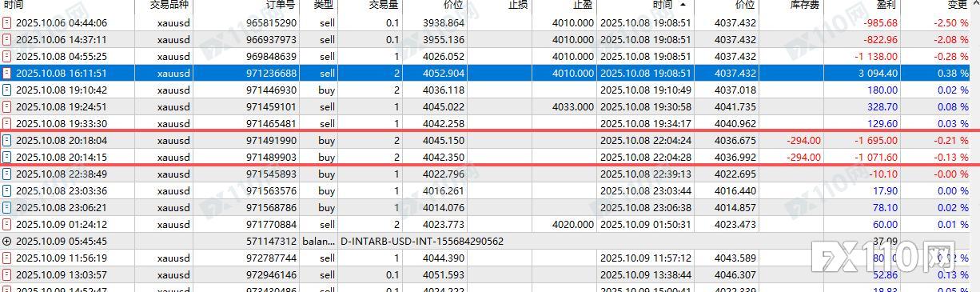
Task: Click the sell icon of row 2025.10.09 13:03:57
Action: pos(7,274)
